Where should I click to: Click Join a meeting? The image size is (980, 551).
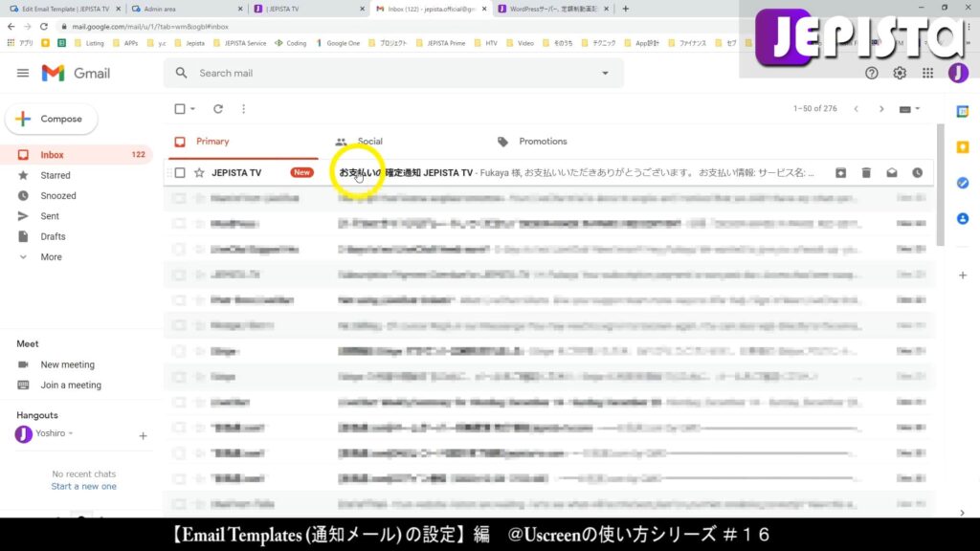[71, 385]
